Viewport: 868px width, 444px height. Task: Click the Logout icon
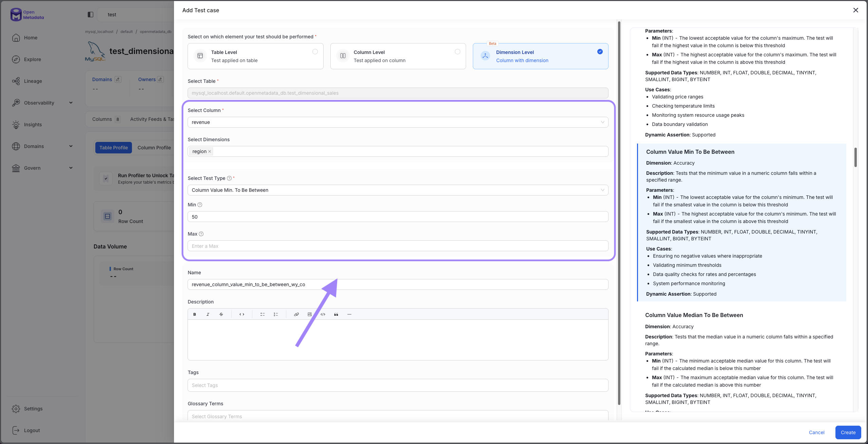16,430
